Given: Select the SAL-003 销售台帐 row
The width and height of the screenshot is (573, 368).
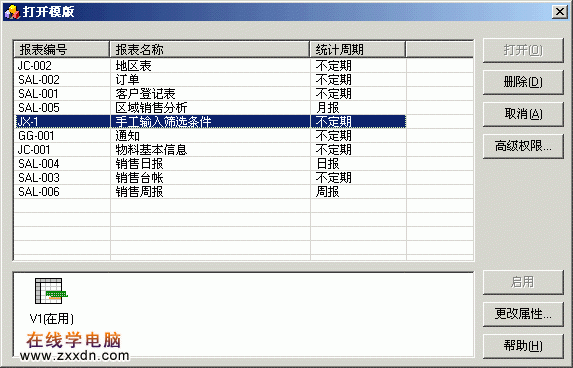Looking at the screenshot, I should tap(210, 178).
